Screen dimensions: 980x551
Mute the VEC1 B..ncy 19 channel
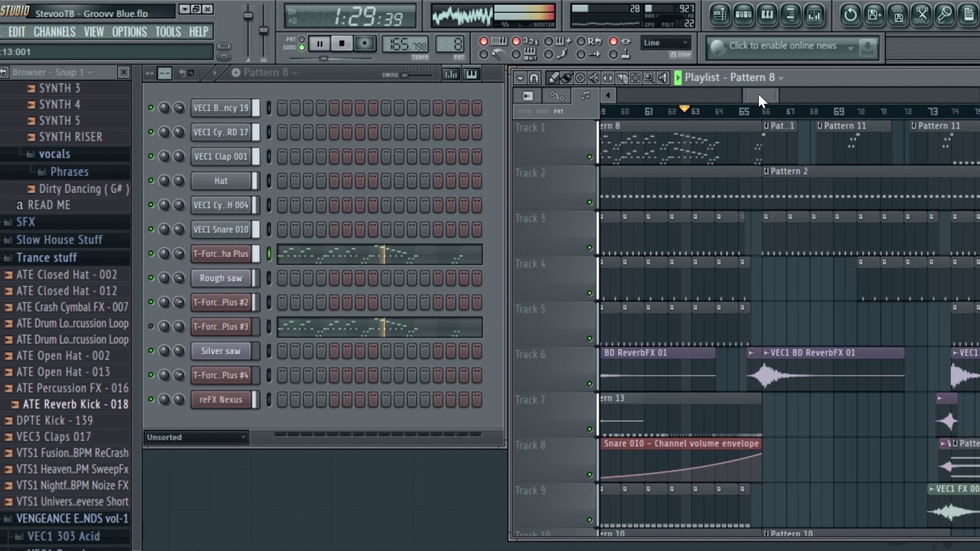coord(151,108)
